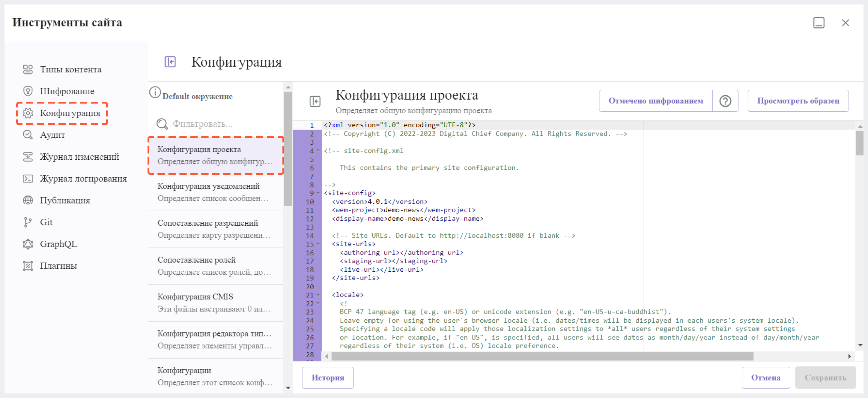Click info icon next to Default окружение
The image size is (868, 398).
pos(155,92)
